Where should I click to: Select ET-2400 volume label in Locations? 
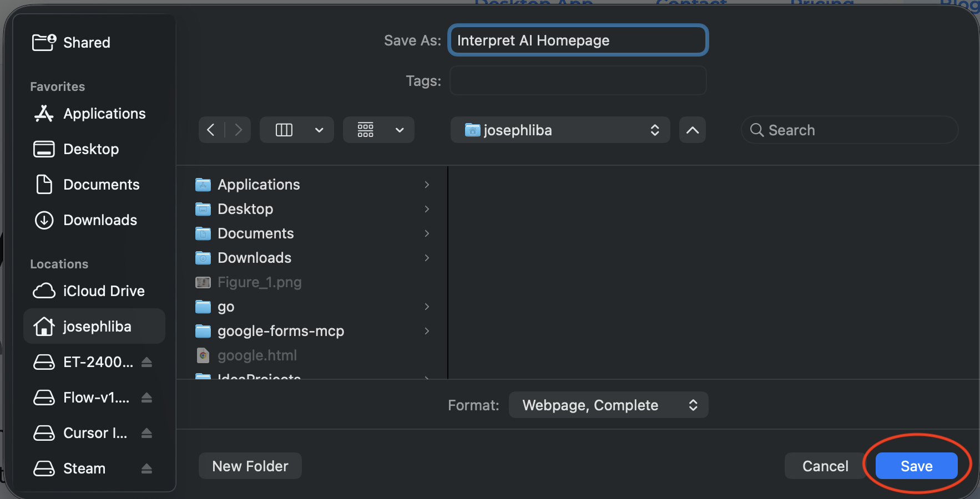click(98, 362)
